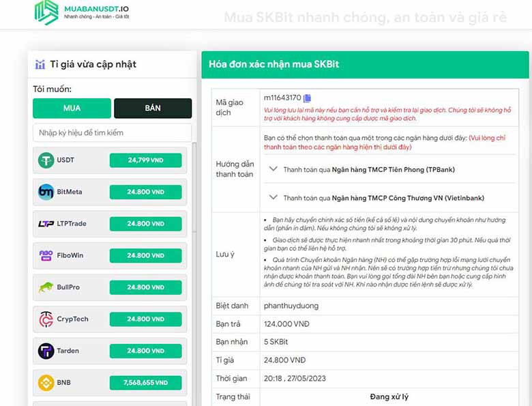
Task: Click the Tôi muốn: label
Action: [53, 89]
